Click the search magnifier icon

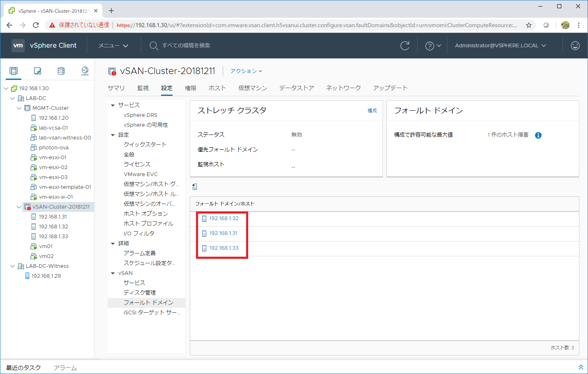pyautogui.click(x=154, y=46)
